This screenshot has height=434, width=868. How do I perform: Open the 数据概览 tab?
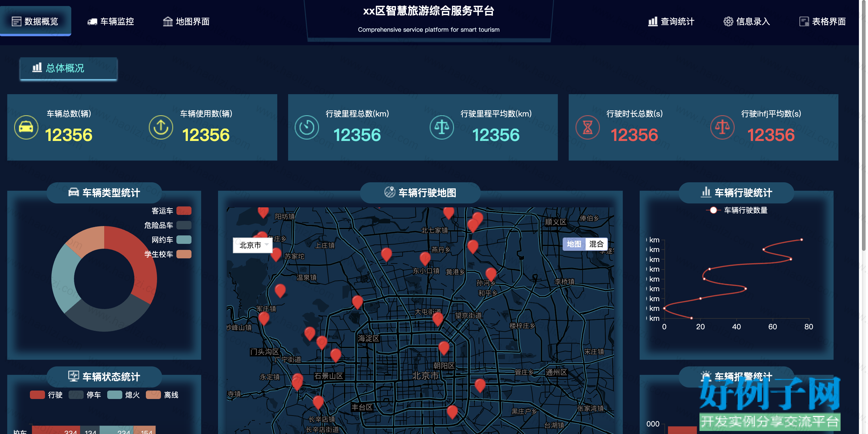tap(35, 21)
